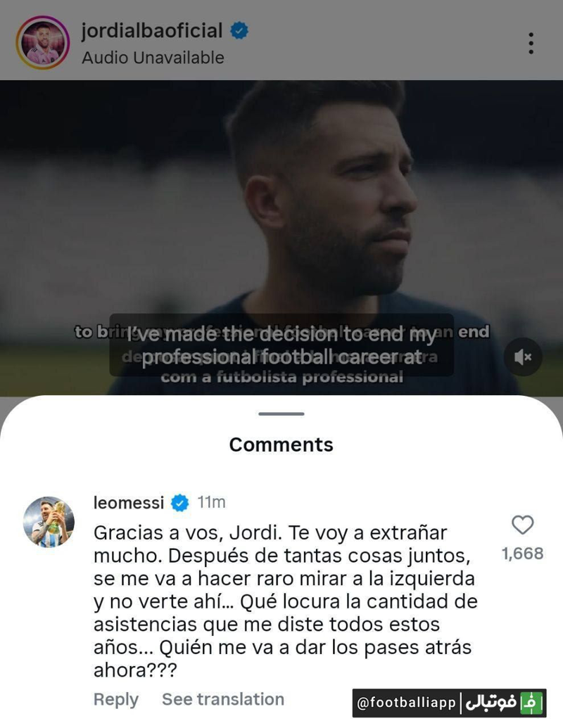The image size is (563, 728).
Task: Grab the comments sheet drag handle
Action: pos(281,414)
